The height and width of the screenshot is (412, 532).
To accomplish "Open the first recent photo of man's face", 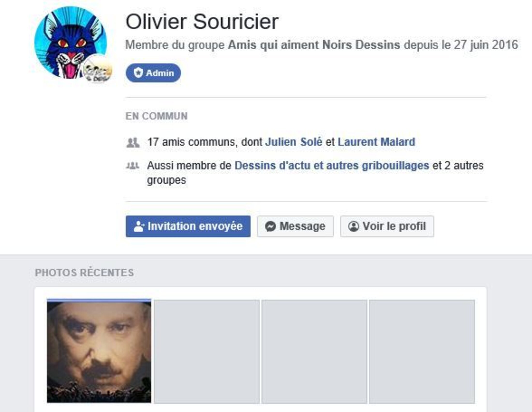I will pos(99,351).
